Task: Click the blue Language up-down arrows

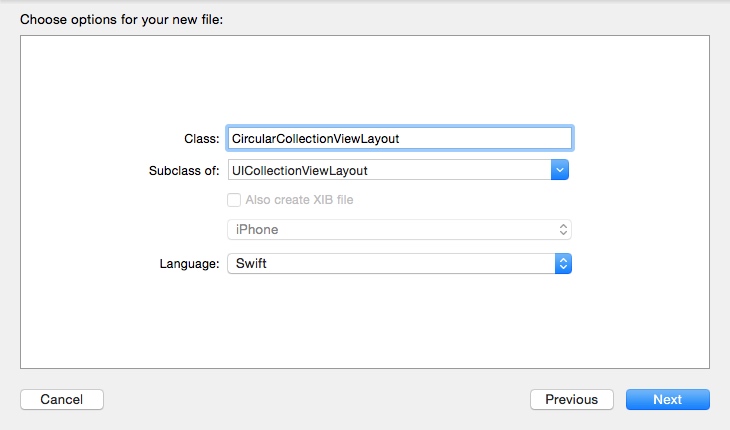Action: tap(563, 264)
